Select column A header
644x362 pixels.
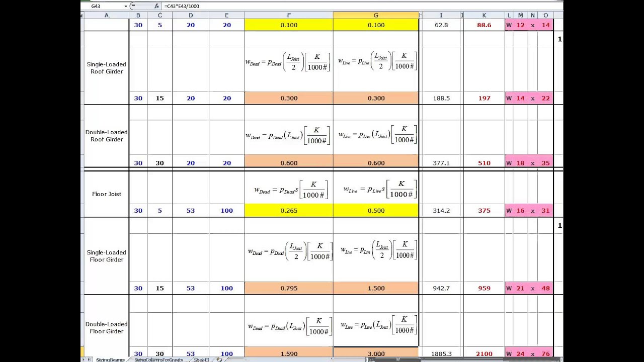(106, 16)
